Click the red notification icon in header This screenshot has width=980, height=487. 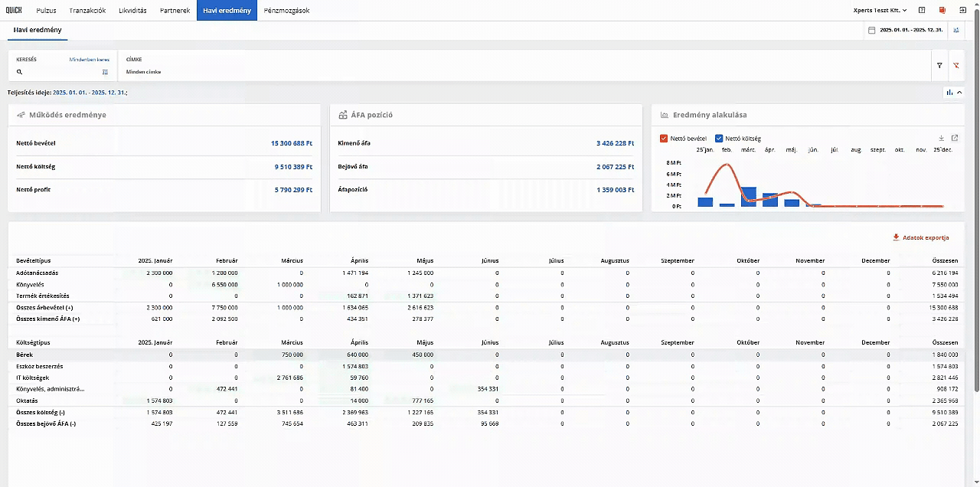(x=942, y=10)
